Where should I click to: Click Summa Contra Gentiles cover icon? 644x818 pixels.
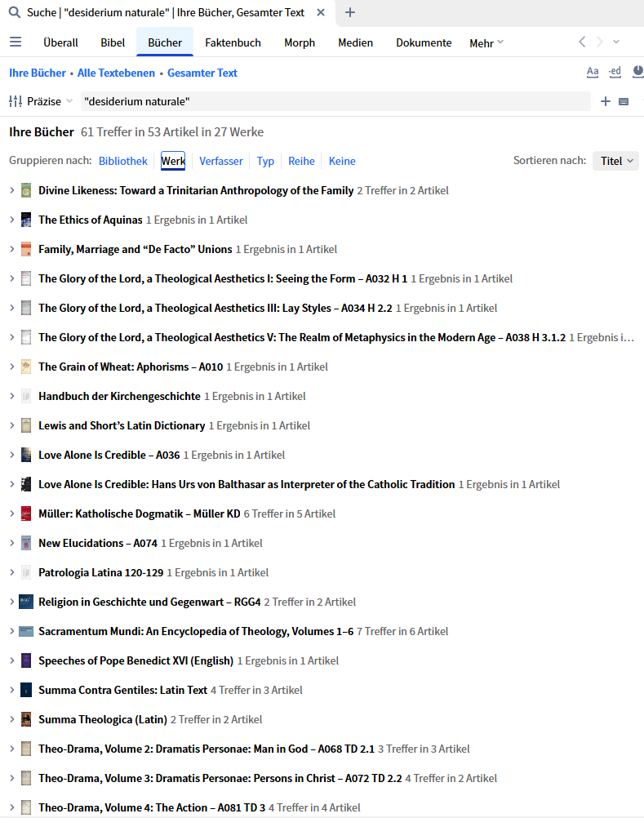26,690
